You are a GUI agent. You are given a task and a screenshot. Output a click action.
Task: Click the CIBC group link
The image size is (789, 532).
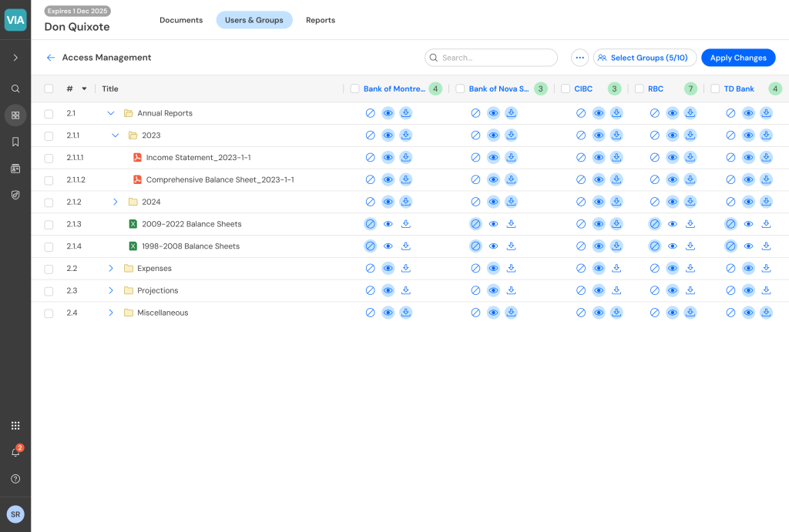(583, 89)
